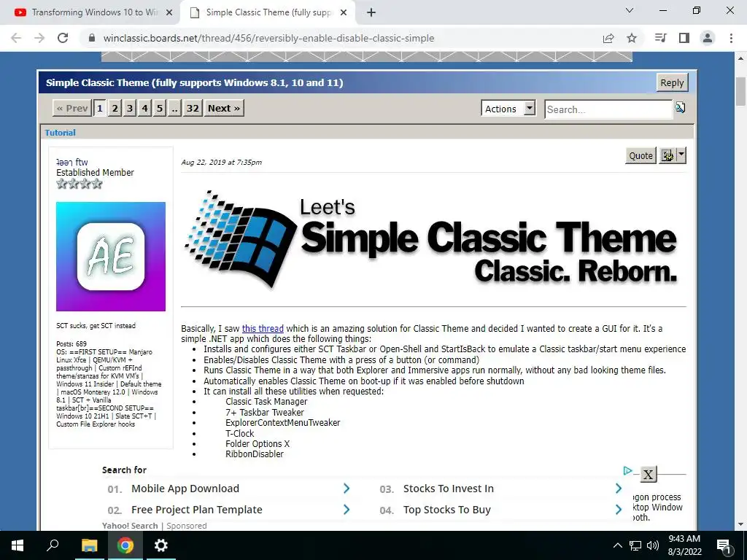This screenshot has height=560, width=747.
Task: Click the lock icon in address bar
Action: [92, 38]
